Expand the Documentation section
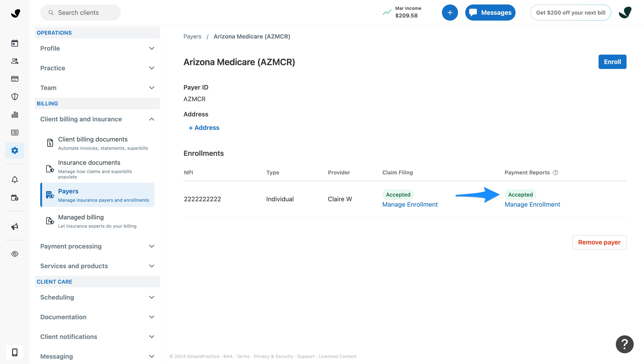 pos(97,317)
